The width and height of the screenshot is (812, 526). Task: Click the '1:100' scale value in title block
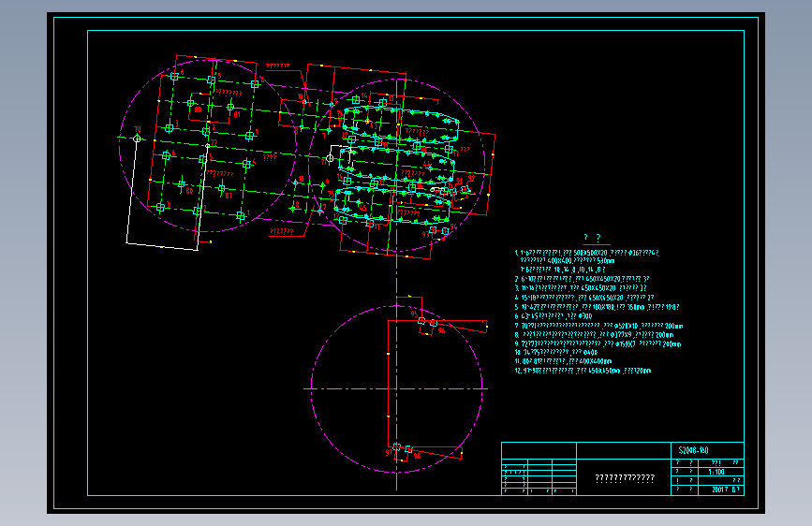coord(716,472)
